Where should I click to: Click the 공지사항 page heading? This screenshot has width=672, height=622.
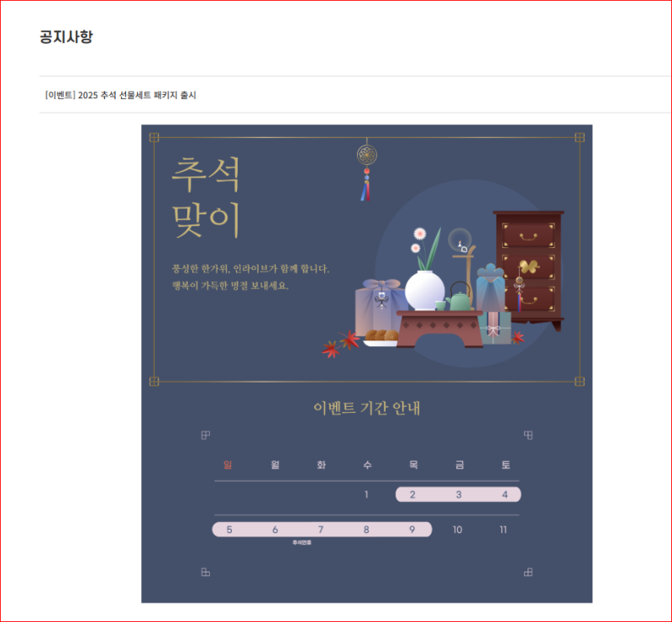pyautogui.click(x=66, y=36)
